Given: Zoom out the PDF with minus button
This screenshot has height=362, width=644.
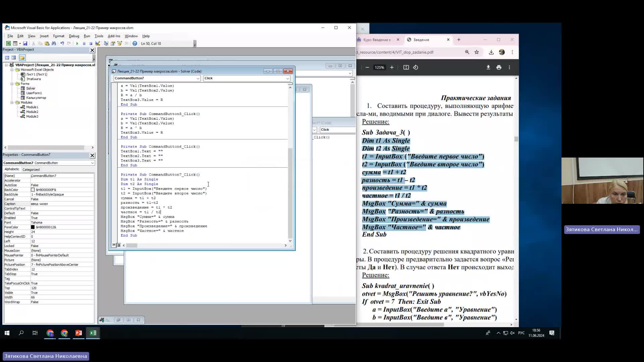Looking at the screenshot, I should click(367, 67).
